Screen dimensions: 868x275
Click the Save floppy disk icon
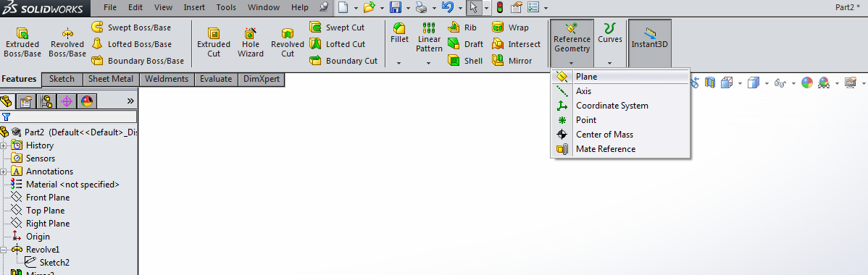(x=396, y=8)
